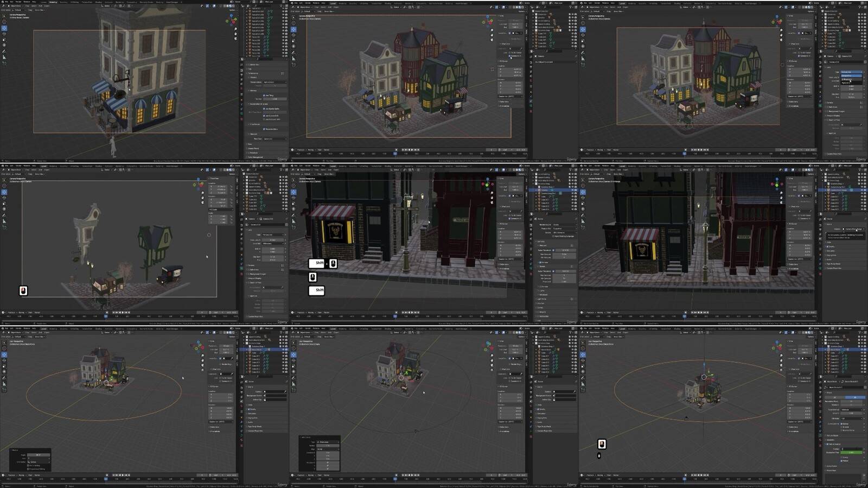Select the Select Box tool in green-slider screenshot
Viewport: 868px width, 488px height.
point(583,343)
